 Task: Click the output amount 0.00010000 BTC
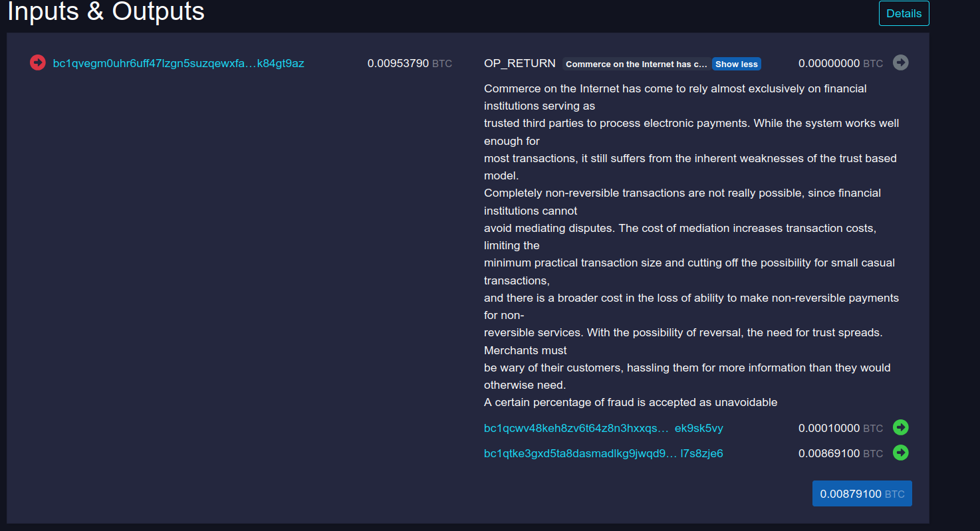[840, 428]
